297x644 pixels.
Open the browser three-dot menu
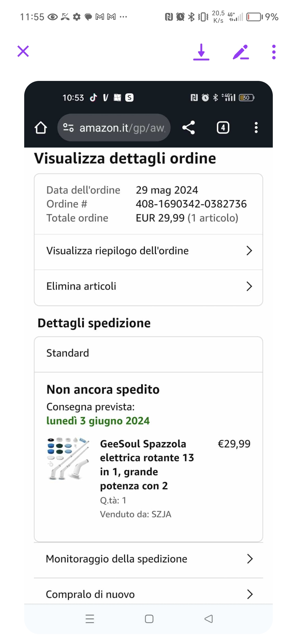click(x=256, y=128)
